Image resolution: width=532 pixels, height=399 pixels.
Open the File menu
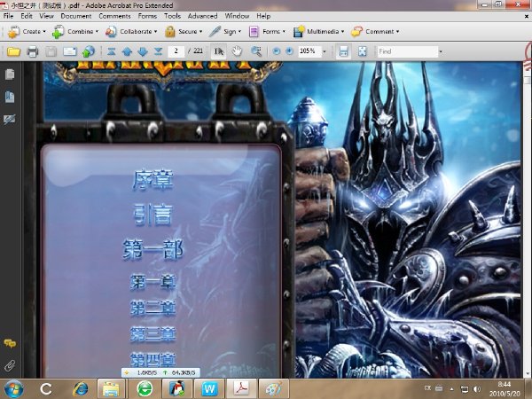pyautogui.click(x=9, y=16)
